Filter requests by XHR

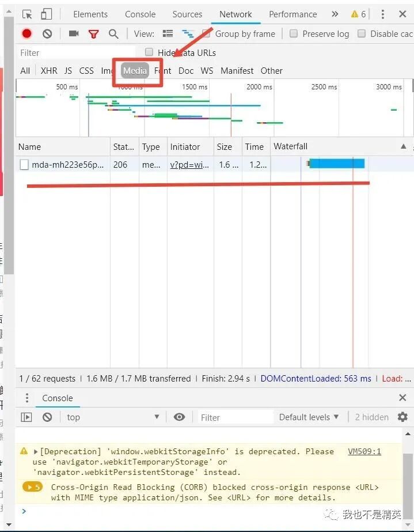coord(49,70)
